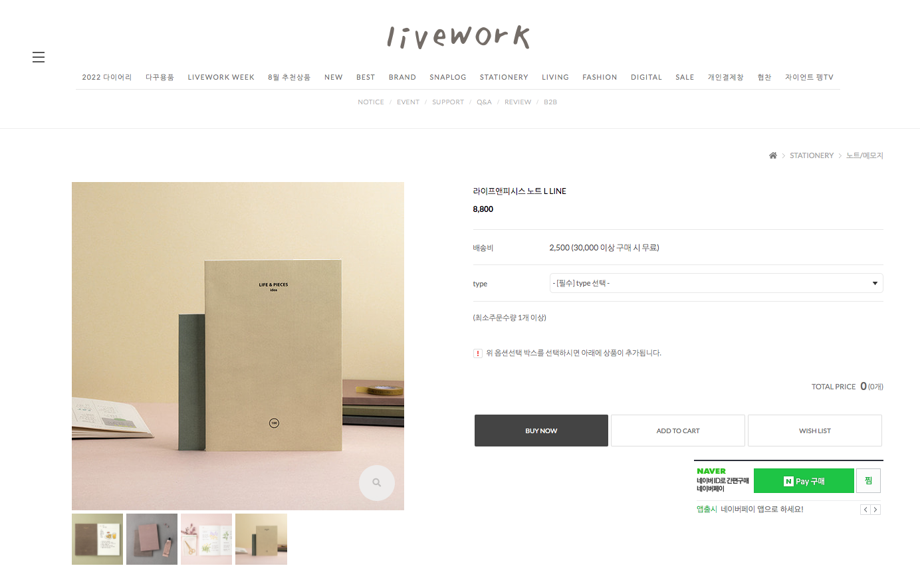920x588 pixels.
Task: Select the pink notebook thumbnail
Action: point(152,539)
